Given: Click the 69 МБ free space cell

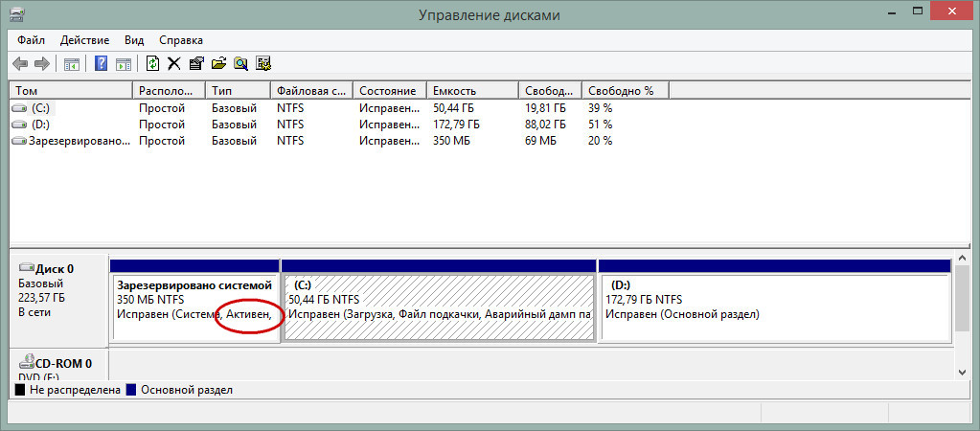Looking at the screenshot, I should 540,141.
